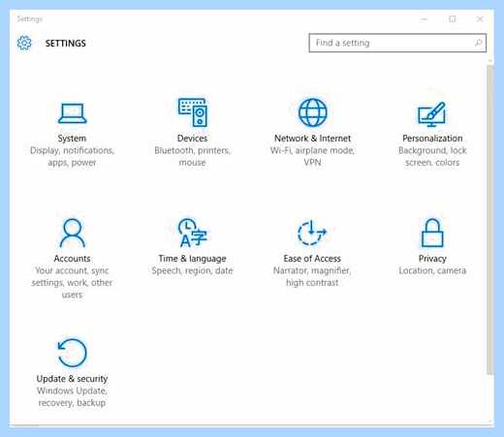
Task: Click the 'Update & security' label
Action: (x=72, y=379)
